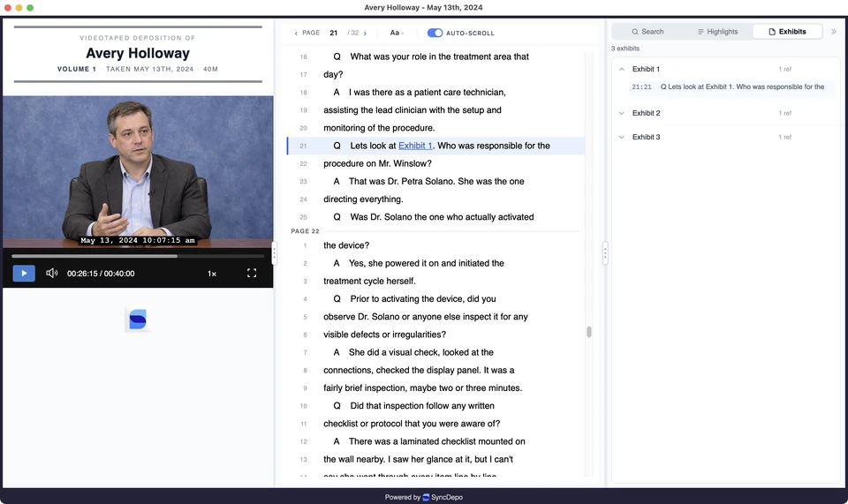This screenshot has height=504, width=848.
Task: Click the right panel divider handle
Action: click(605, 252)
